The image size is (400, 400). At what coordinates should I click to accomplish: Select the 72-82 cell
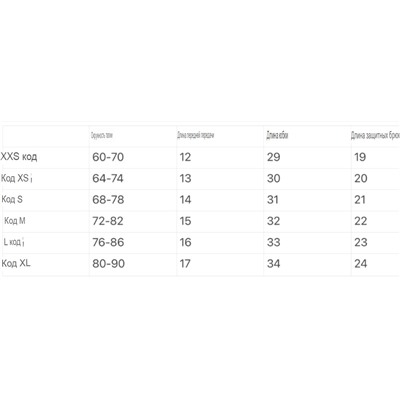(x=108, y=221)
